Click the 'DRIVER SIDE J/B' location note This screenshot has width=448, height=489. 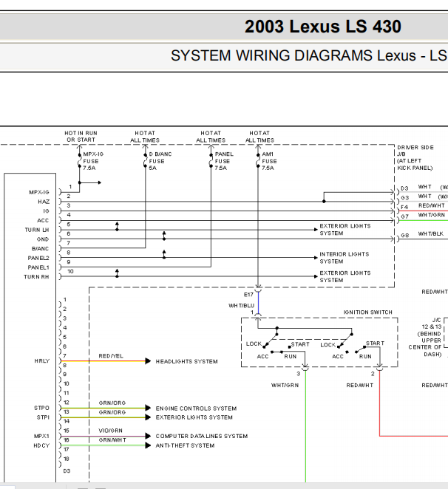coord(415,157)
